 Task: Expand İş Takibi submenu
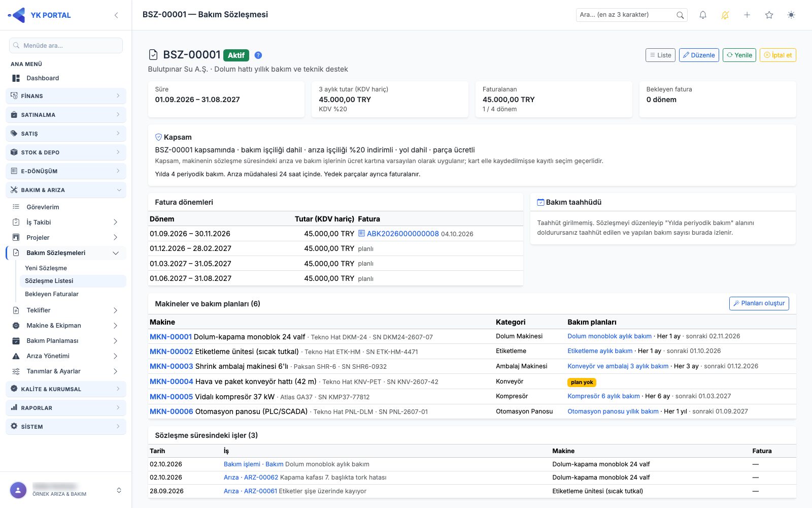(66, 223)
